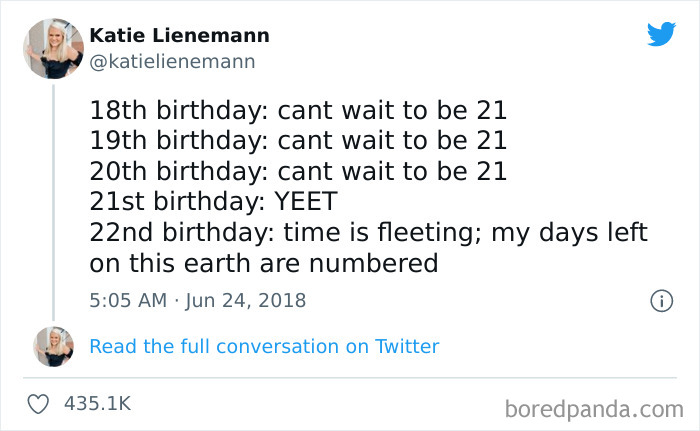
Task: Visit the @katielienemann handle
Action: 172,62
